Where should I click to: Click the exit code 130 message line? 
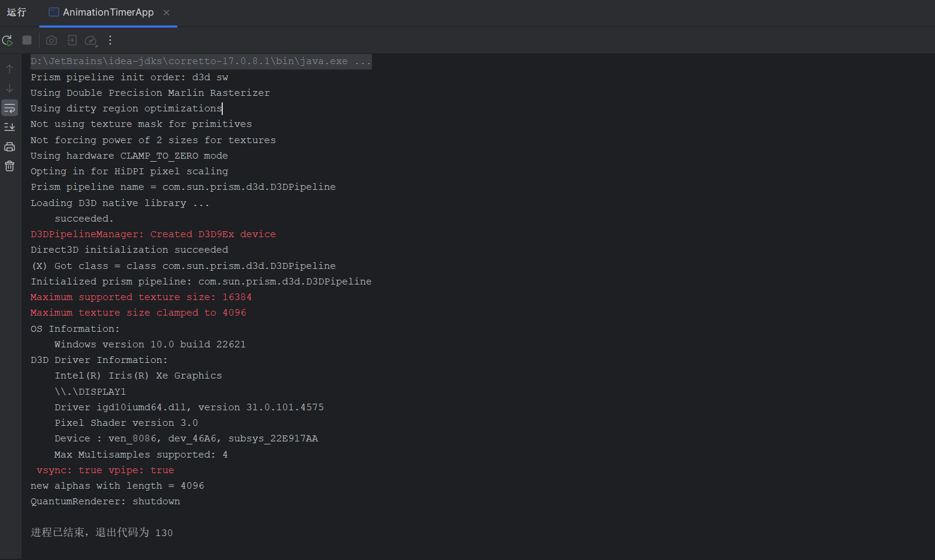click(x=101, y=532)
